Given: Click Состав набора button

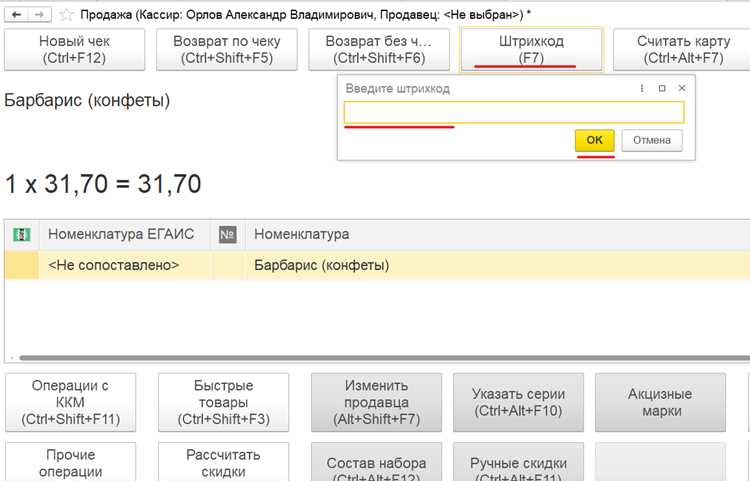Looking at the screenshot, I should [376, 462].
